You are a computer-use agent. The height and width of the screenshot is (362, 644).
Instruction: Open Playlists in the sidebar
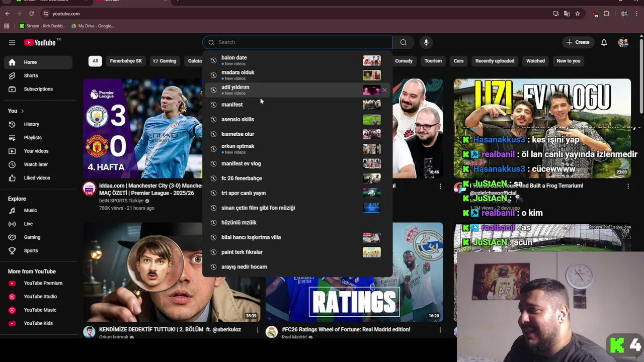click(x=38, y=137)
